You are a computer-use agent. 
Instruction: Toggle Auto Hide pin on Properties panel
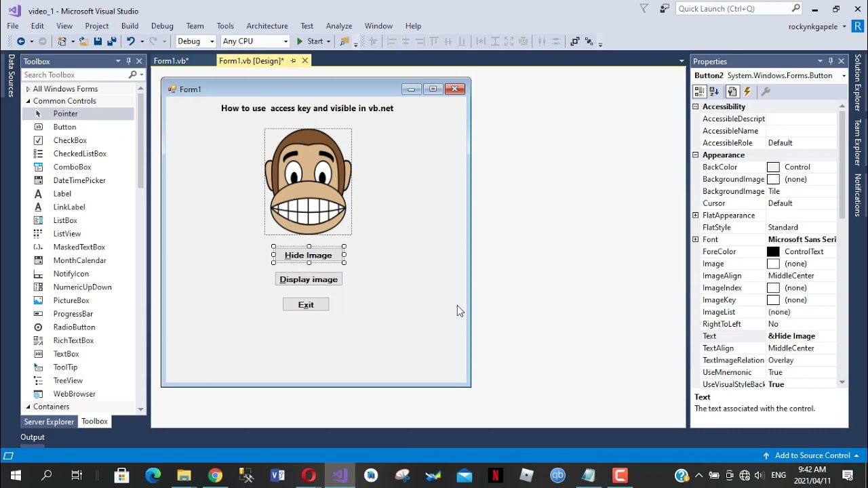pos(831,61)
